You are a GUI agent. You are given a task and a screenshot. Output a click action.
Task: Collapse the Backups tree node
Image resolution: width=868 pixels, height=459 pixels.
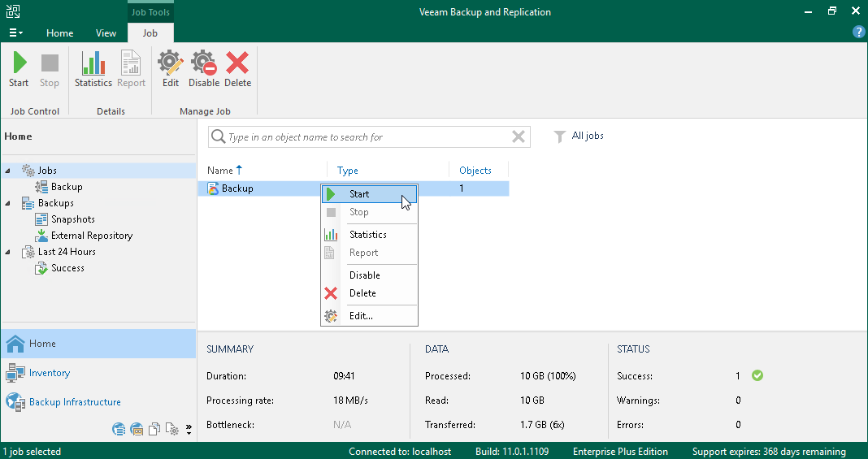(8, 204)
